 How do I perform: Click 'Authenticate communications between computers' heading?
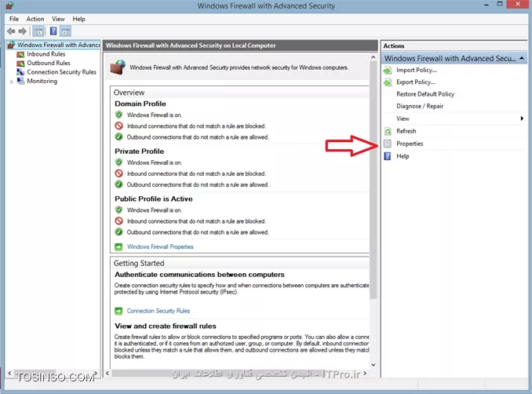click(x=199, y=275)
